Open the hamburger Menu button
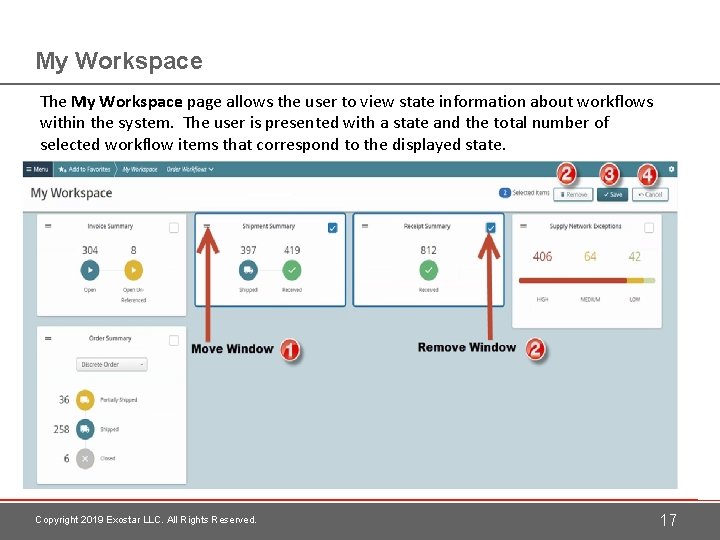720x540 pixels. [37, 169]
